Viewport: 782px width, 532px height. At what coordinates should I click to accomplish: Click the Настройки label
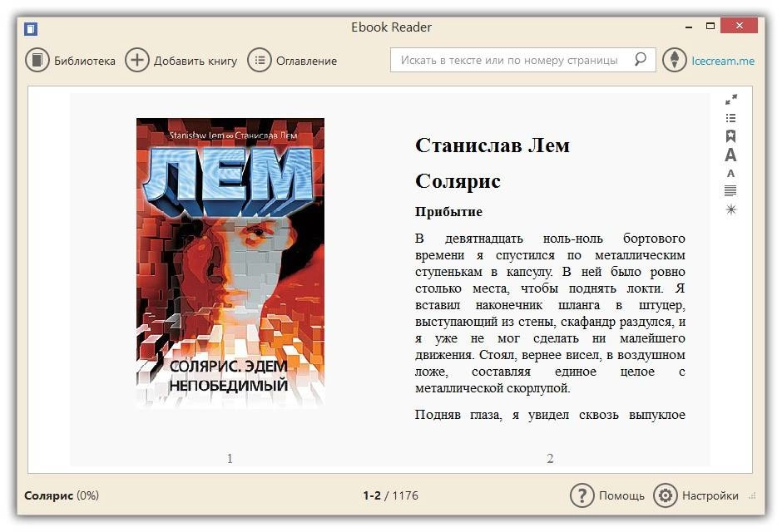tap(710, 495)
